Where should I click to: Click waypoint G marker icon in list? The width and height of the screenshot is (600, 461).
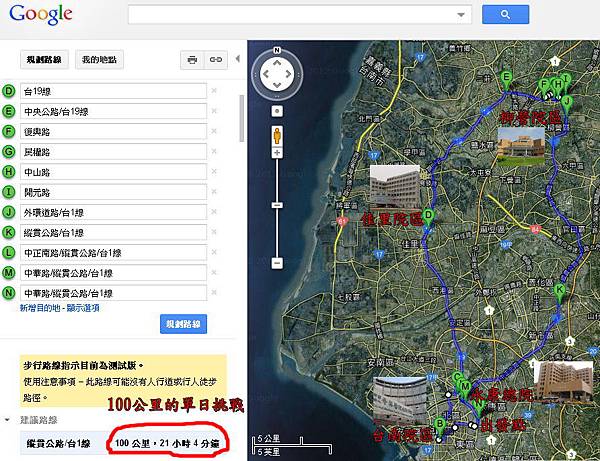click(x=8, y=152)
